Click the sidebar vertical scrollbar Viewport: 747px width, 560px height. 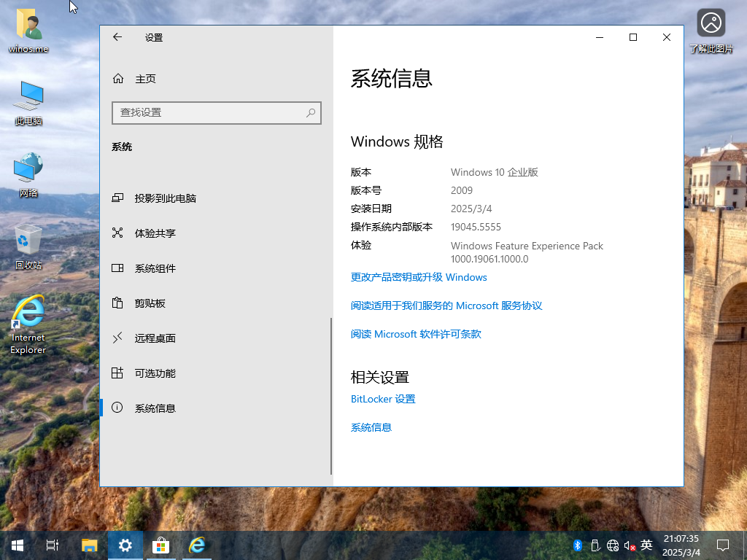330,396
